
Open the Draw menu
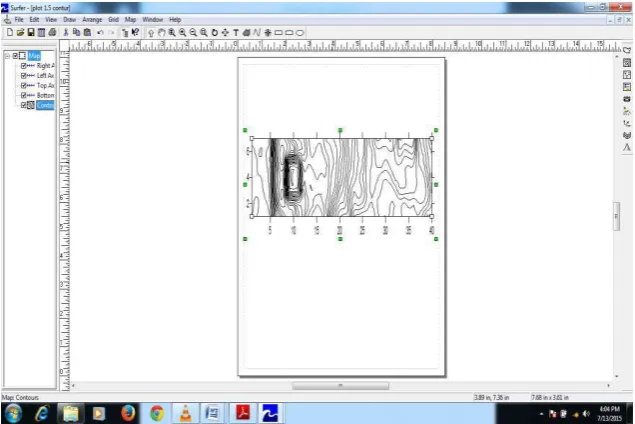[69, 19]
